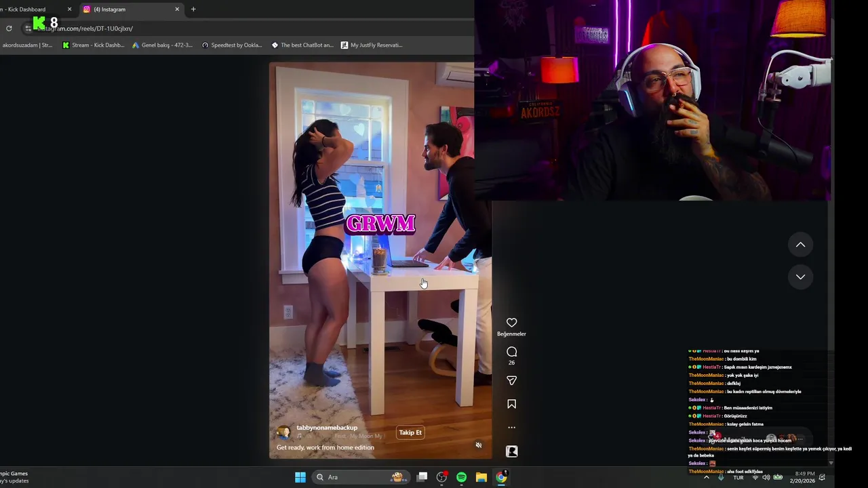This screenshot has height=488, width=868.
Task: Go to next reel with down chevron
Action: pos(800,277)
